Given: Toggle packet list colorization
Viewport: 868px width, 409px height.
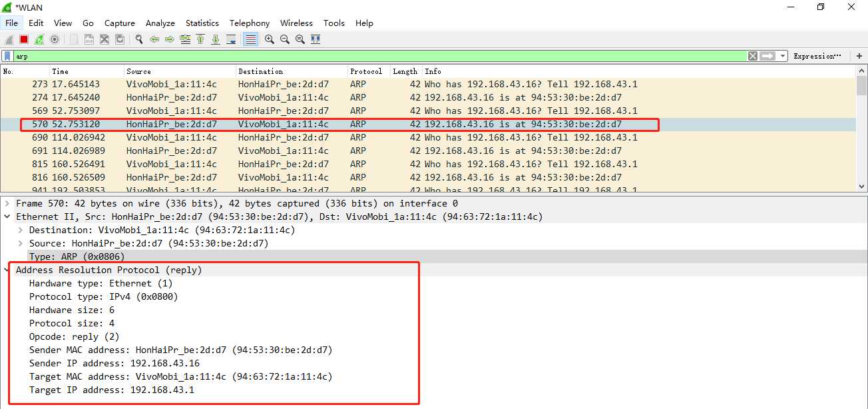Looking at the screenshot, I should (x=250, y=40).
